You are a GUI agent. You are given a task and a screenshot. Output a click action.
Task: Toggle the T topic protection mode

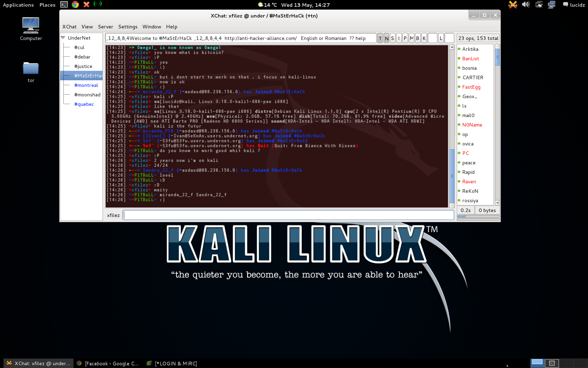(380, 38)
